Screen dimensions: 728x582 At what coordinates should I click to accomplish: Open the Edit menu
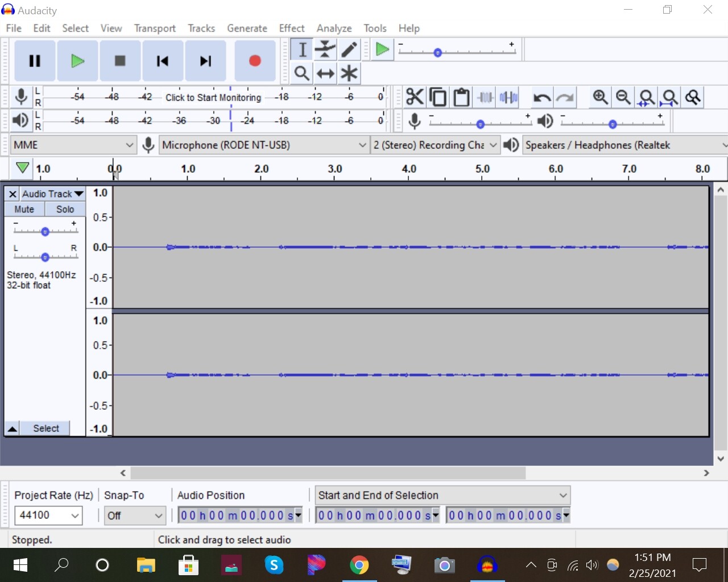pyautogui.click(x=42, y=28)
